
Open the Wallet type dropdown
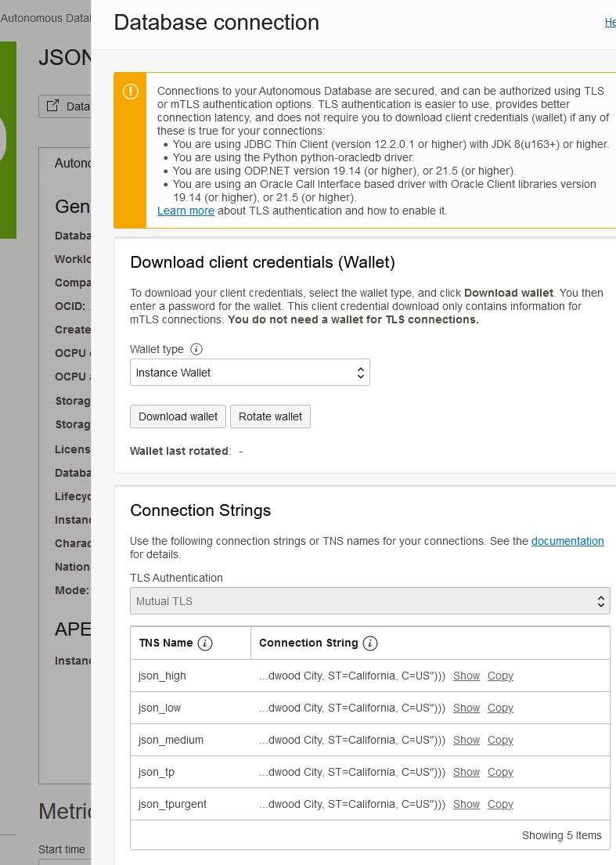[250, 373]
